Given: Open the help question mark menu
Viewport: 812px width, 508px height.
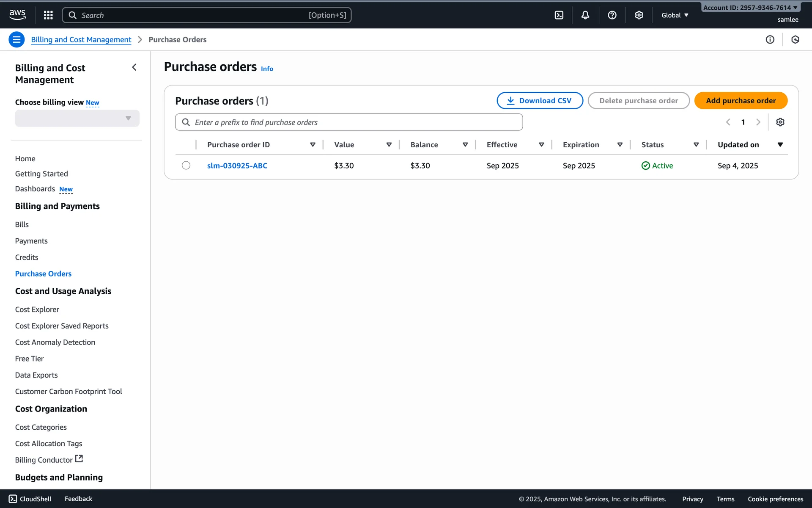Looking at the screenshot, I should (612, 15).
